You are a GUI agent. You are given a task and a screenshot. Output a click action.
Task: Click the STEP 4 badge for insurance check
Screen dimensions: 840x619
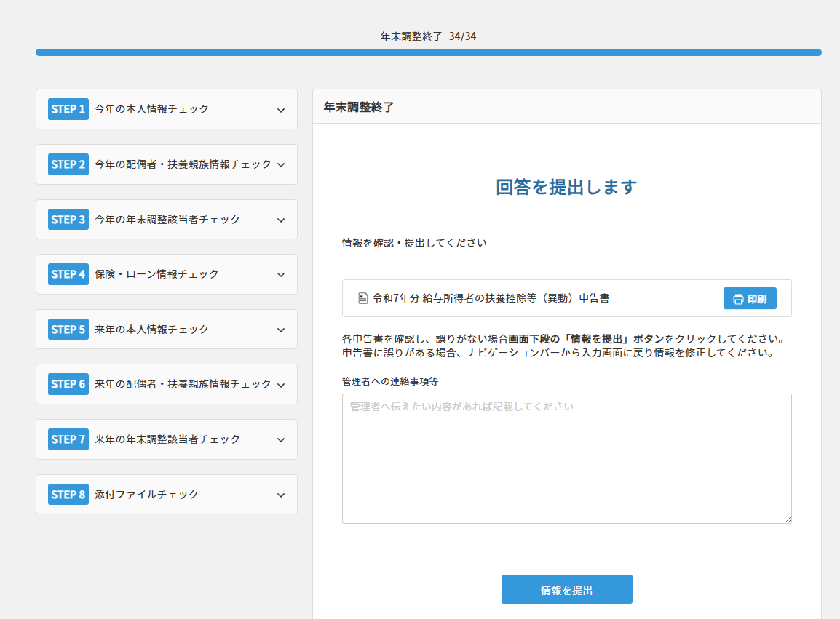click(x=68, y=274)
